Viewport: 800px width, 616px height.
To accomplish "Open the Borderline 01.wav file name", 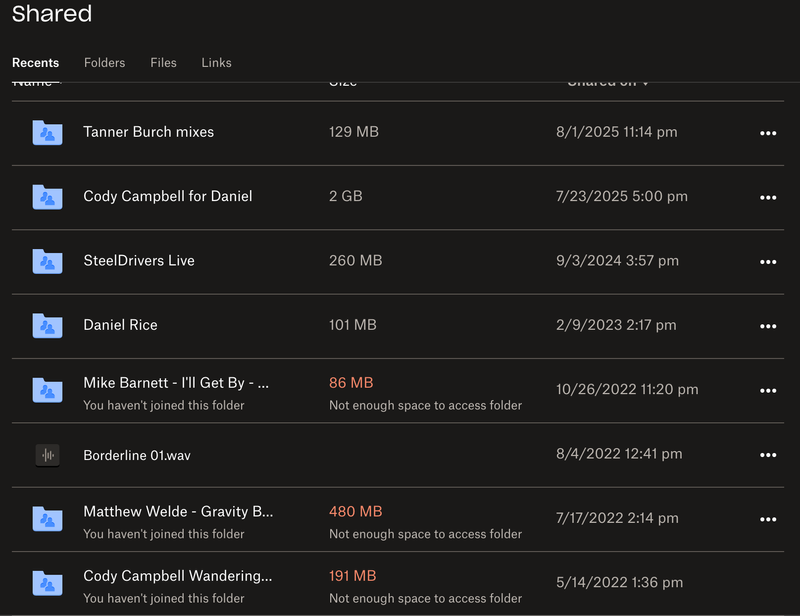I will pyautogui.click(x=136, y=455).
